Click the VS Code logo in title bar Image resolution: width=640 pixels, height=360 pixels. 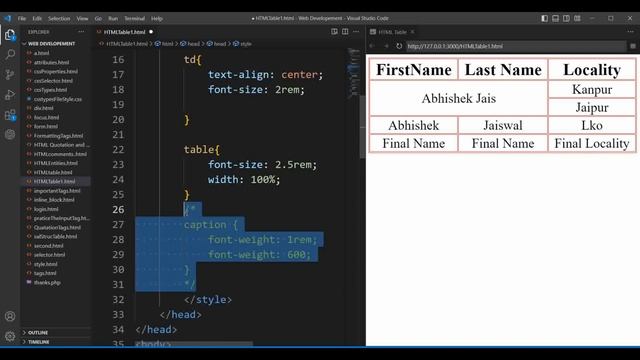8,18
